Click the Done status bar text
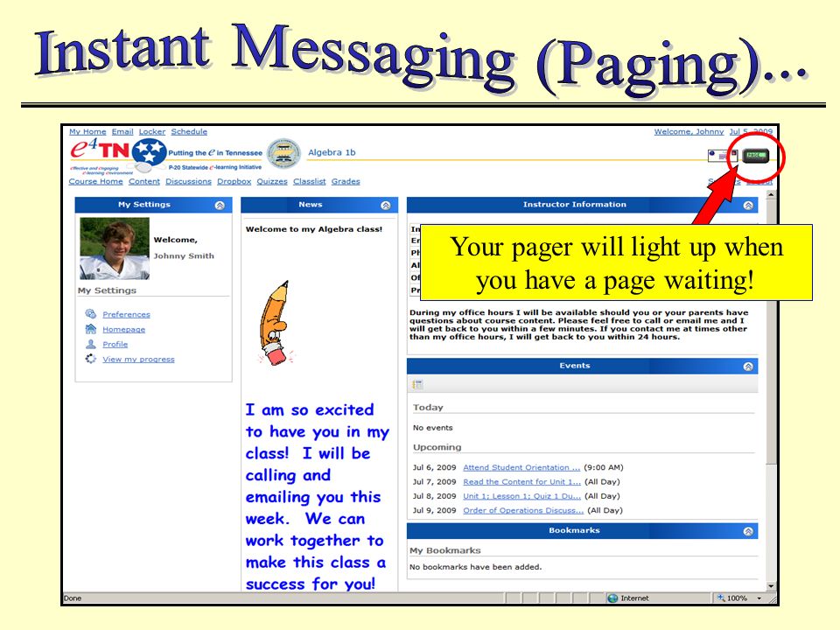 [73, 598]
